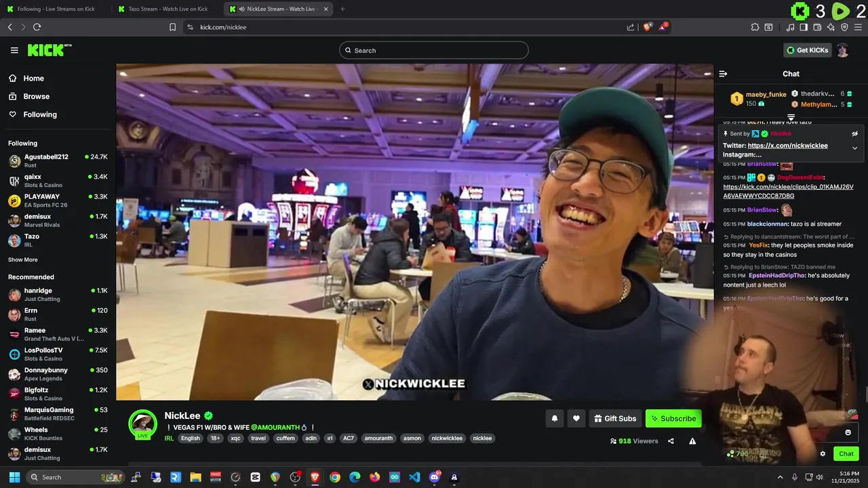Open PLAYAWAY channel in sidebar
This screenshot has width=868, height=488.
tap(58, 201)
